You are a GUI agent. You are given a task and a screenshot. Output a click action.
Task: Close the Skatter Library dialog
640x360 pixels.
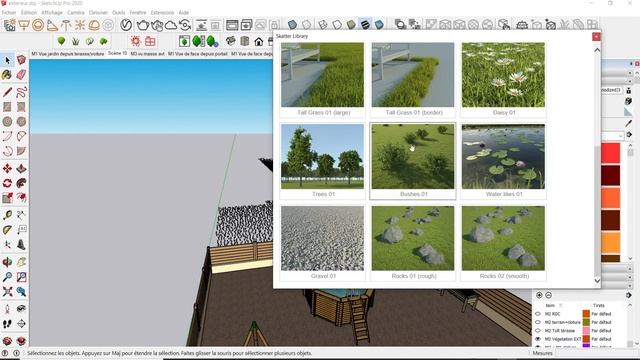coord(596,37)
